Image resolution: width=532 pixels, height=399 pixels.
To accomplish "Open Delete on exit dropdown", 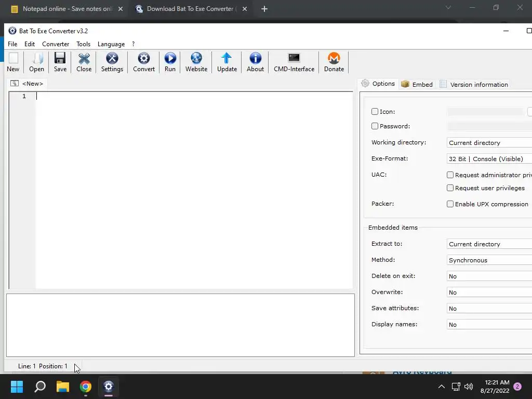I will [x=489, y=276].
